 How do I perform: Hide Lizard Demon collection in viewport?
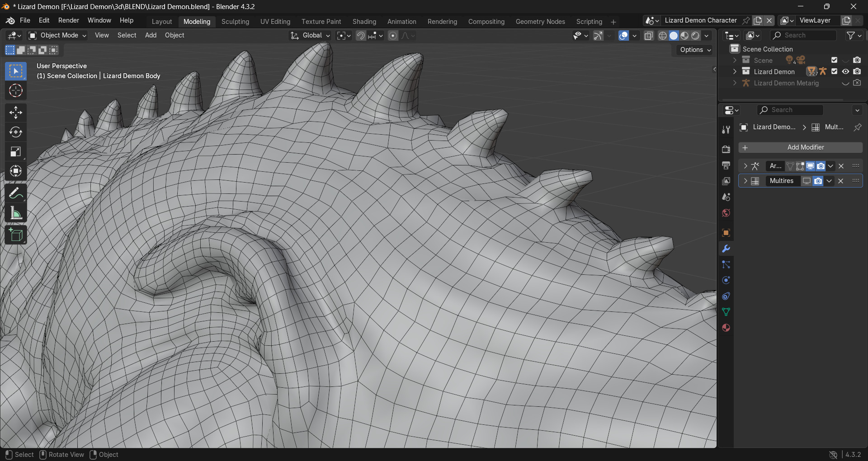pyautogui.click(x=845, y=71)
